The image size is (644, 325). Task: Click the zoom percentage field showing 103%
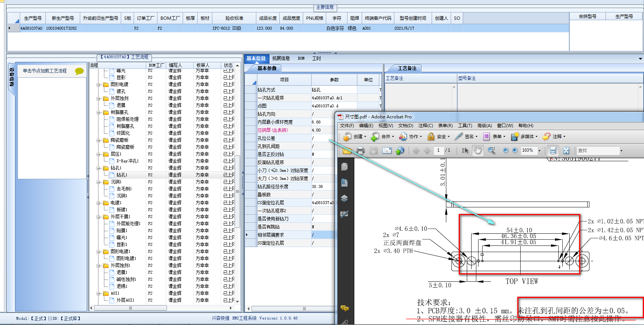coord(528,151)
